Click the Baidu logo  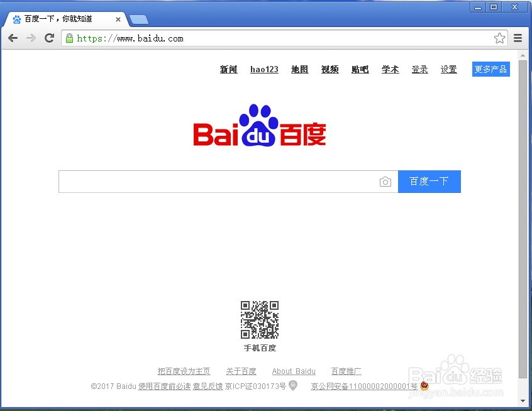point(260,125)
